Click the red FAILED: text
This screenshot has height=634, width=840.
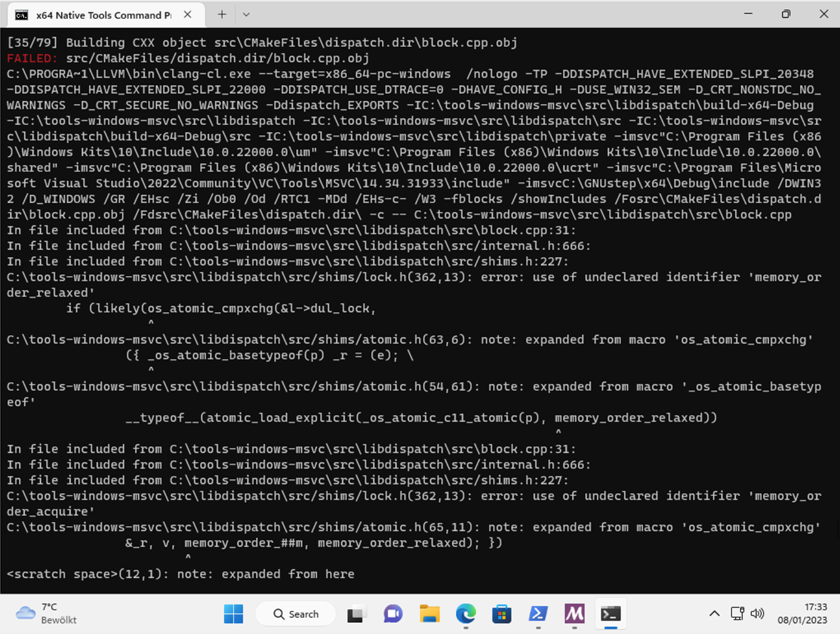32,58
